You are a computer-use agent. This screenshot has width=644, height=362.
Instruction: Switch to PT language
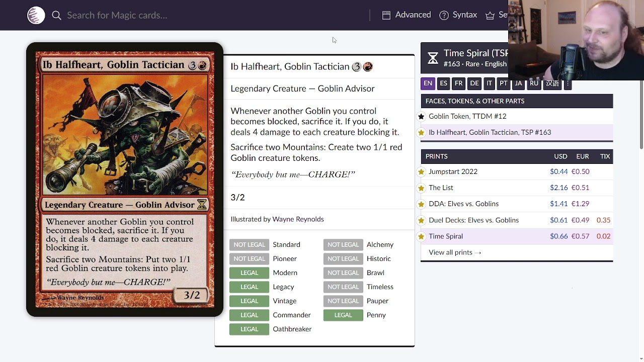click(x=503, y=83)
